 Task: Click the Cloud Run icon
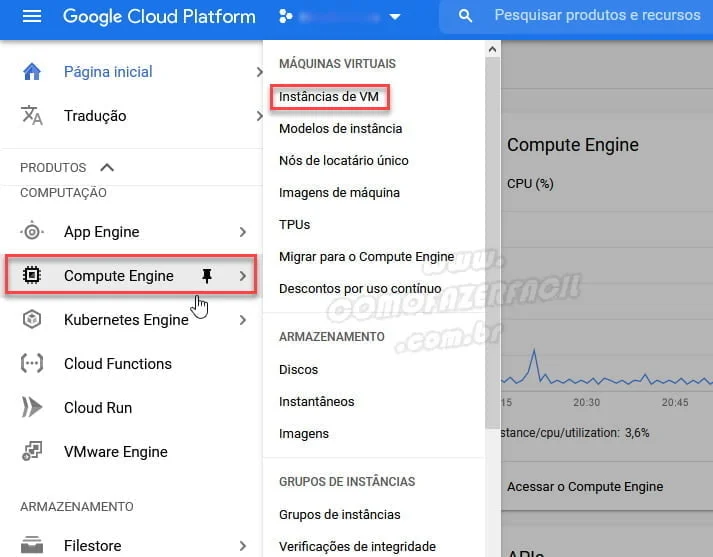tap(32, 408)
